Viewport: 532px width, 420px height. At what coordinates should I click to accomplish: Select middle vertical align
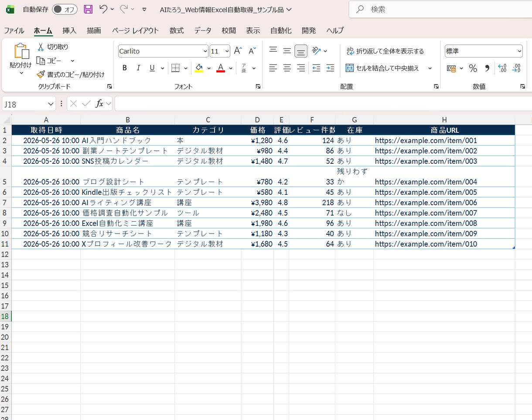click(287, 51)
